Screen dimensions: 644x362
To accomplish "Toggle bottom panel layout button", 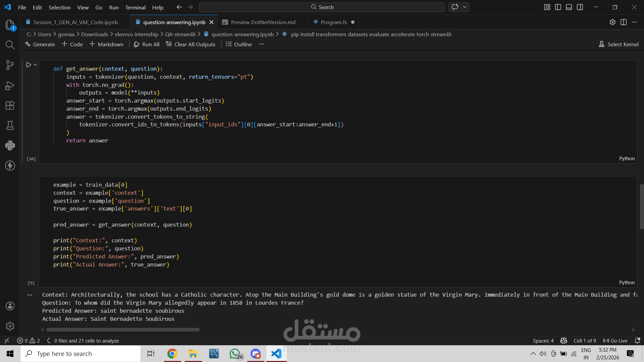I will pos(569,7).
